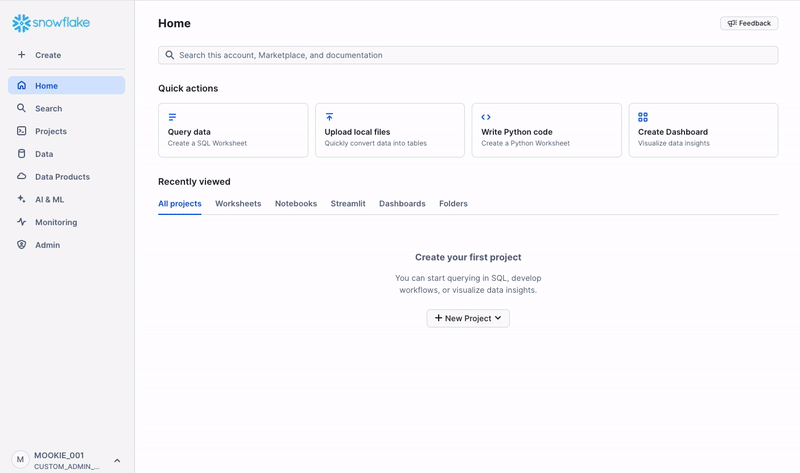Click Write Python code card title

point(517,132)
